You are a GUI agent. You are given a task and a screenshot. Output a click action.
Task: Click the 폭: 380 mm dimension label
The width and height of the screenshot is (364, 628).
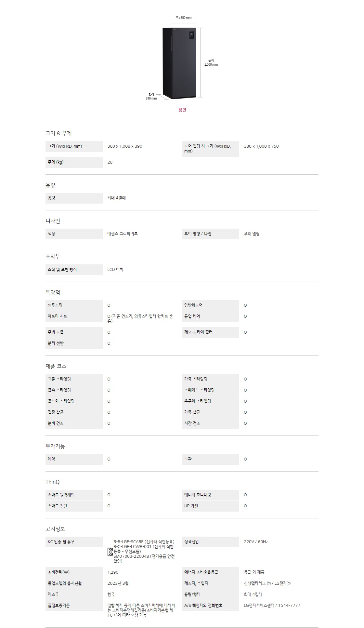tap(184, 18)
